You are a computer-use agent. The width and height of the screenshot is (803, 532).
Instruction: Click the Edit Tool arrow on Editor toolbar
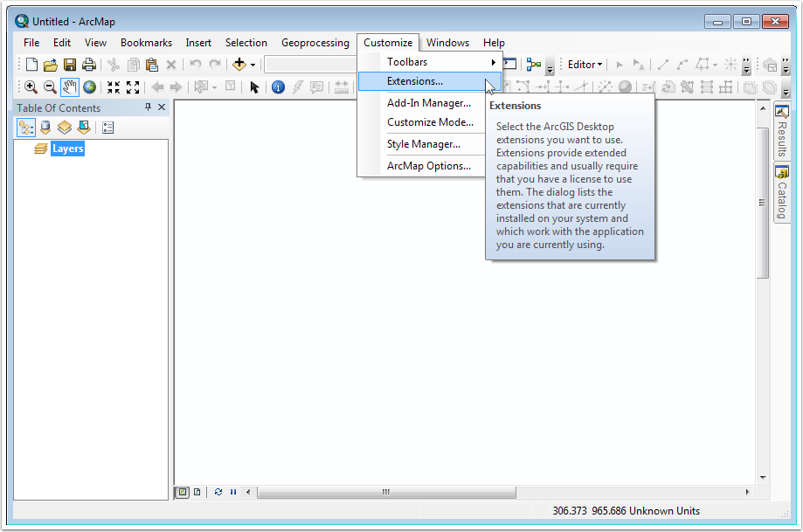coord(620,65)
